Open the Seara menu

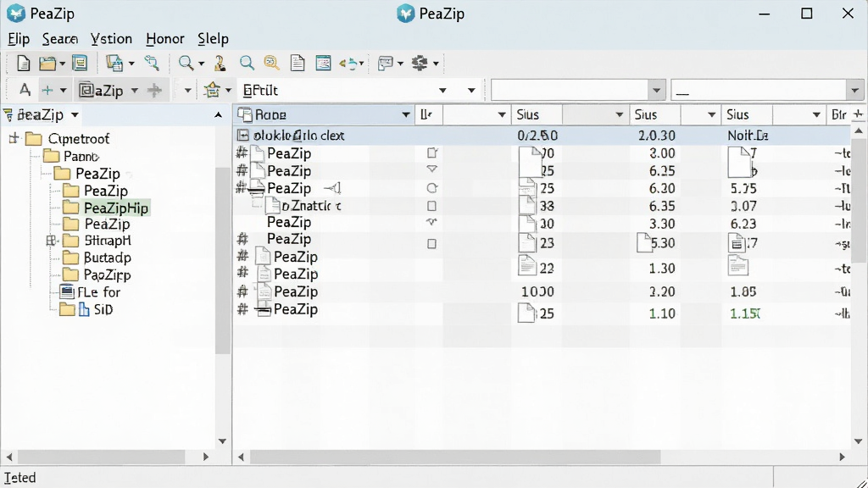60,39
